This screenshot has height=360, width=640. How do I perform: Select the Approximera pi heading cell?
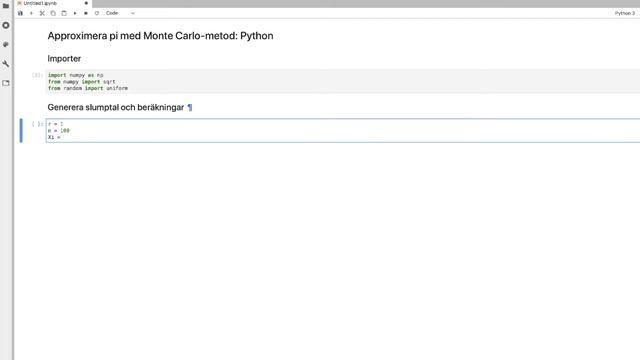160,36
